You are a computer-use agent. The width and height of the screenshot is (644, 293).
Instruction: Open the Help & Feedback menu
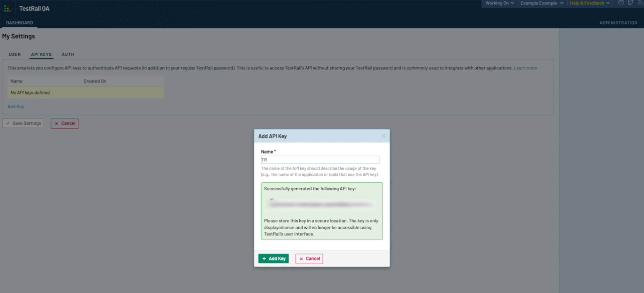point(590,3)
